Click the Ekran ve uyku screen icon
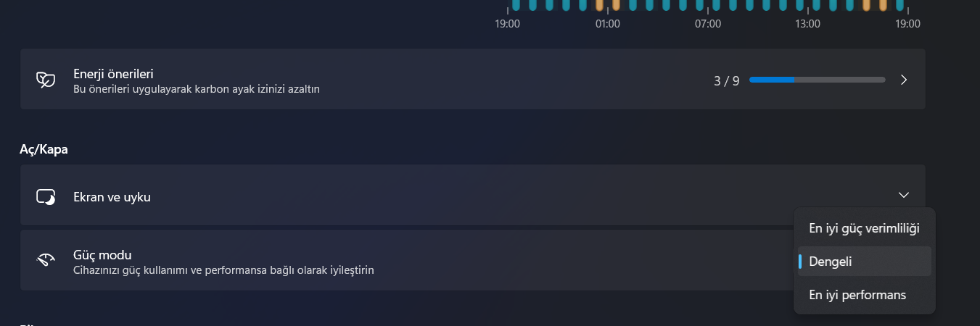Screen dimensions: 980x326 tap(46, 196)
